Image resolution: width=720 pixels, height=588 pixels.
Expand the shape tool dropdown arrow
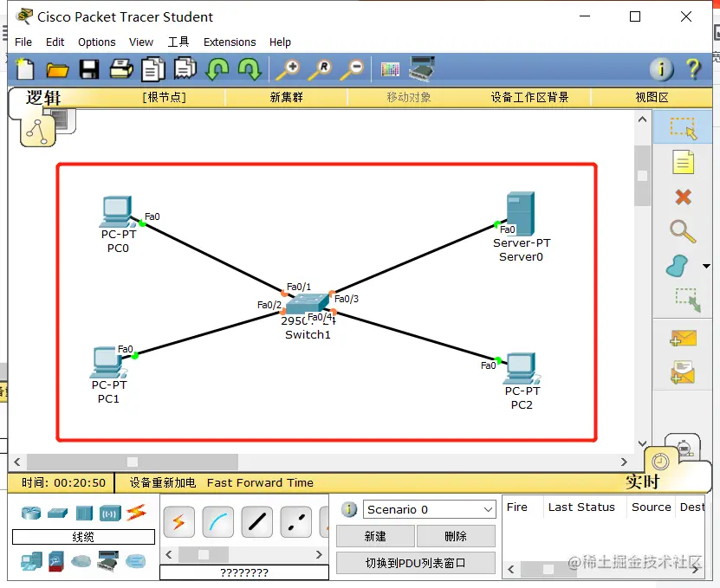click(706, 266)
